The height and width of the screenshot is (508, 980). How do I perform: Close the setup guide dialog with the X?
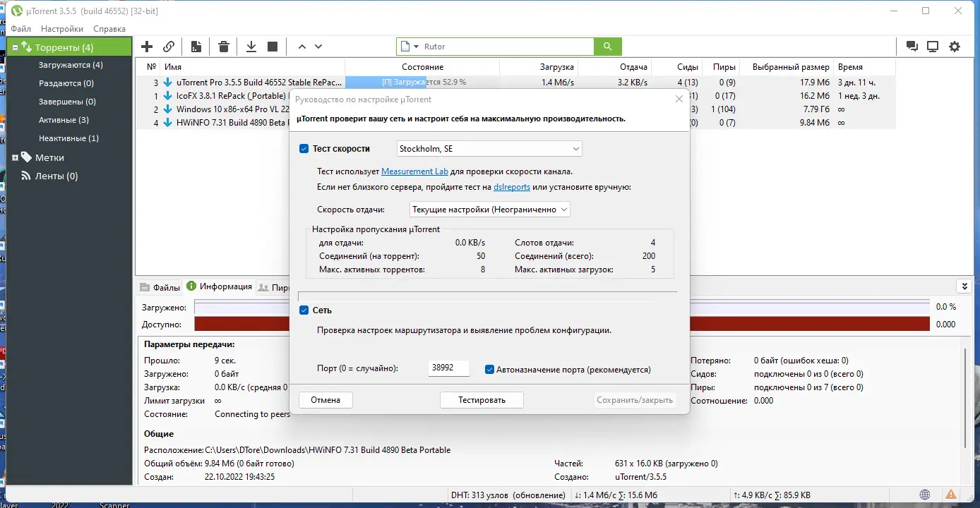pos(679,99)
